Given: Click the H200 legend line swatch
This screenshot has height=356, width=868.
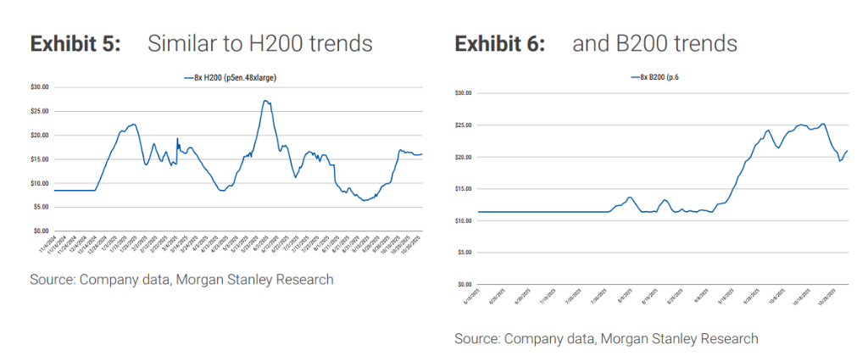Looking at the screenshot, I should [x=189, y=78].
